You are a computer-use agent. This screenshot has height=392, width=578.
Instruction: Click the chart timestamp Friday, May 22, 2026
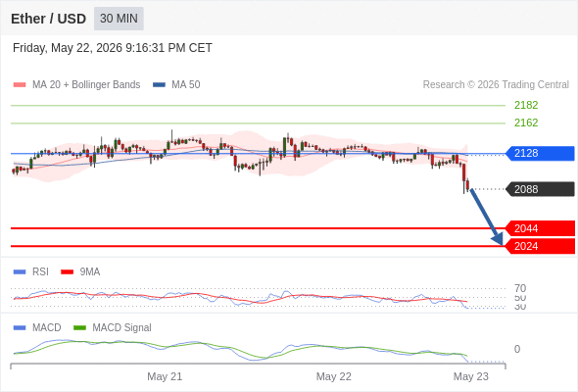(68, 48)
